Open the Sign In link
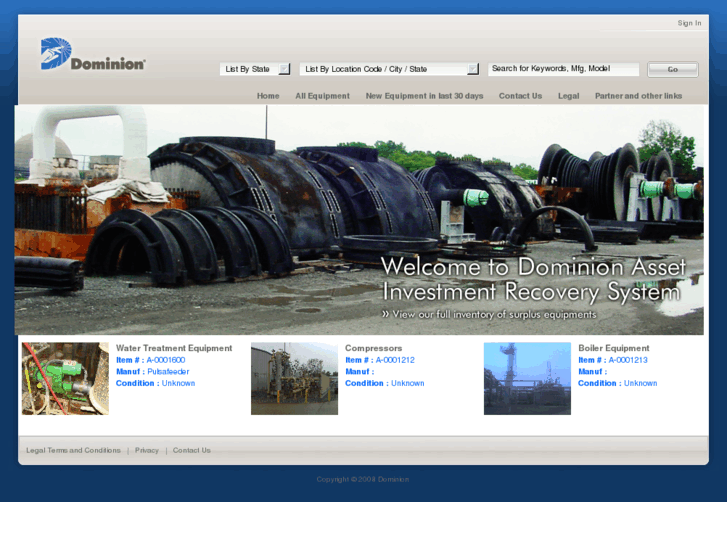Image resolution: width=727 pixels, height=545 pixels. [689, 23]
